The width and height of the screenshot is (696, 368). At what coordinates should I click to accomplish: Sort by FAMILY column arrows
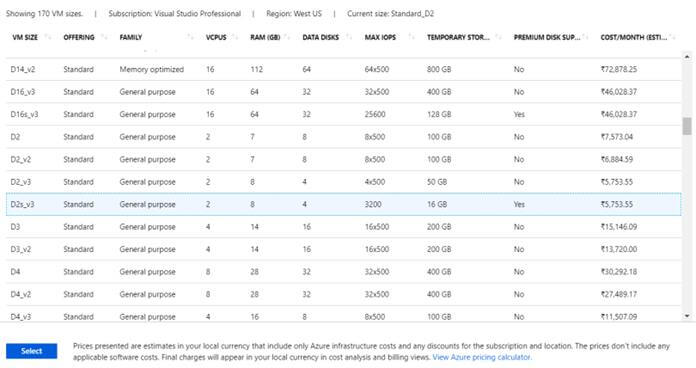click(191, 37)
